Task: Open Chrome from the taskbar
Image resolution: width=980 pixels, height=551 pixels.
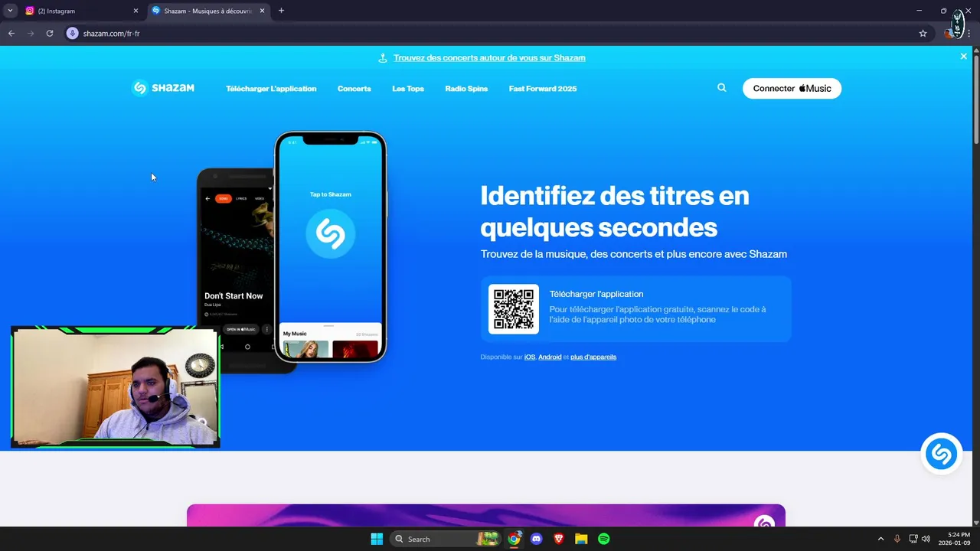Action: click(x=514, y=539)
